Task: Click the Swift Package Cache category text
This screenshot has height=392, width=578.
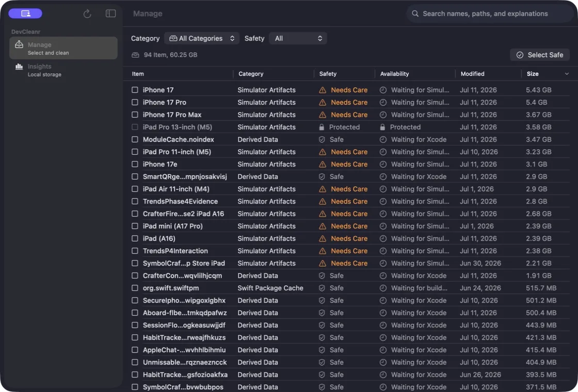Action: point(270,288)
